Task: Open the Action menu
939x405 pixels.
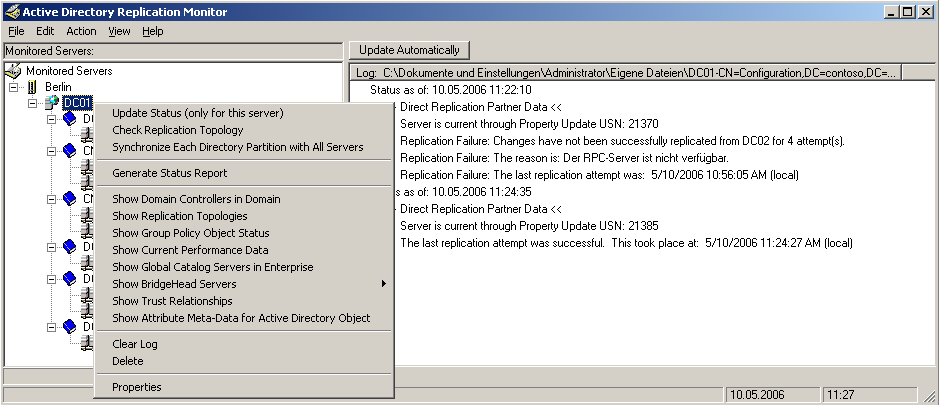Action: pyautogui.click(x=81, y=31)
